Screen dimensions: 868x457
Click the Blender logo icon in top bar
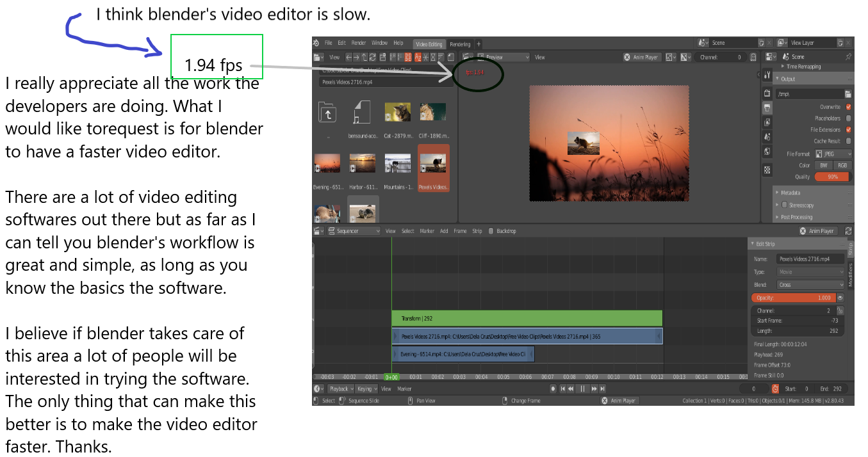[316, 43]
